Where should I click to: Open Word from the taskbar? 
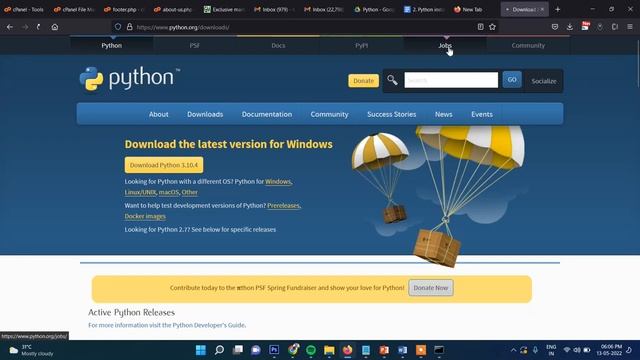tap(402, 350)
